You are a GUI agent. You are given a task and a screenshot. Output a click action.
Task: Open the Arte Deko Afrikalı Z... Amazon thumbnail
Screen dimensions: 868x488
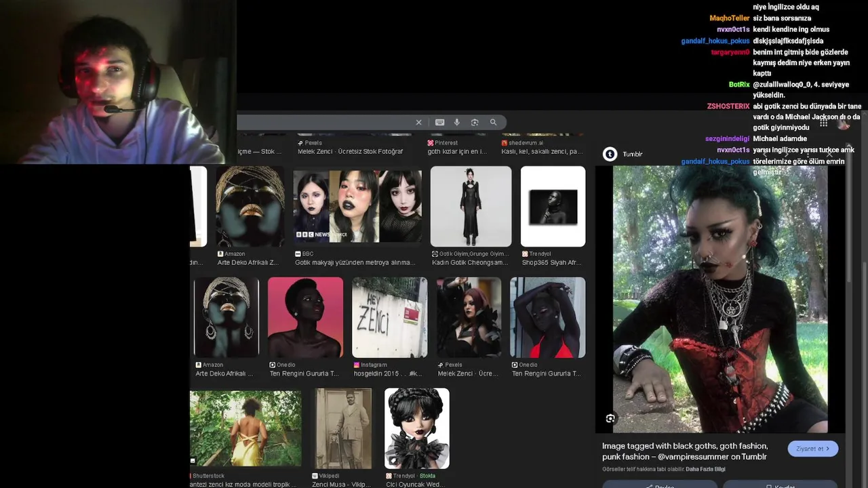[x=250, y=207]
